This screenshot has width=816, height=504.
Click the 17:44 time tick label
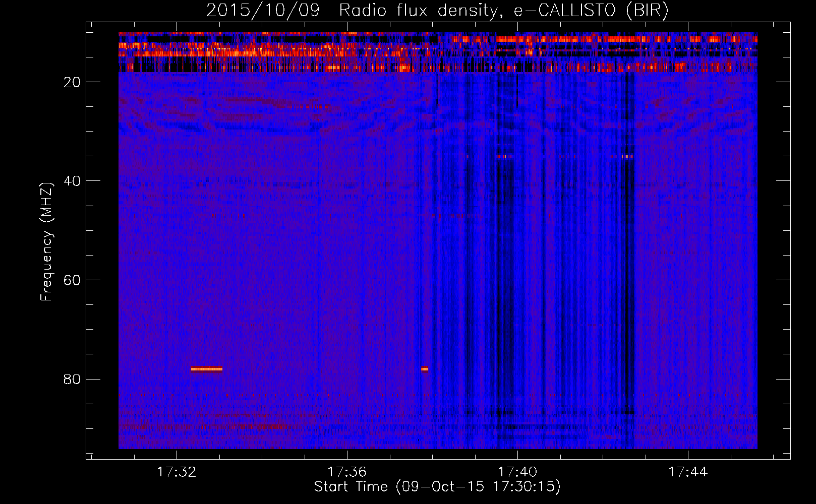tap(688, 472)
